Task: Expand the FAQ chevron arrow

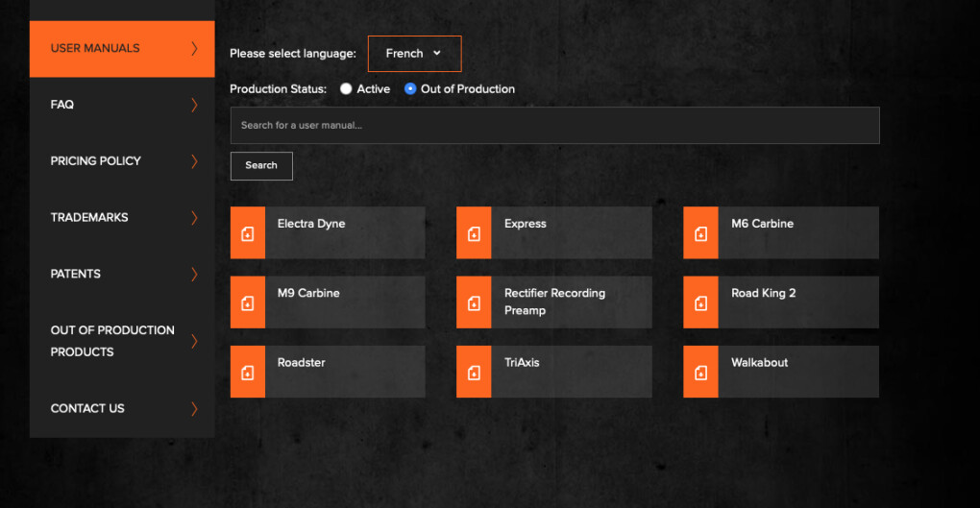Action: coord(194,105)
